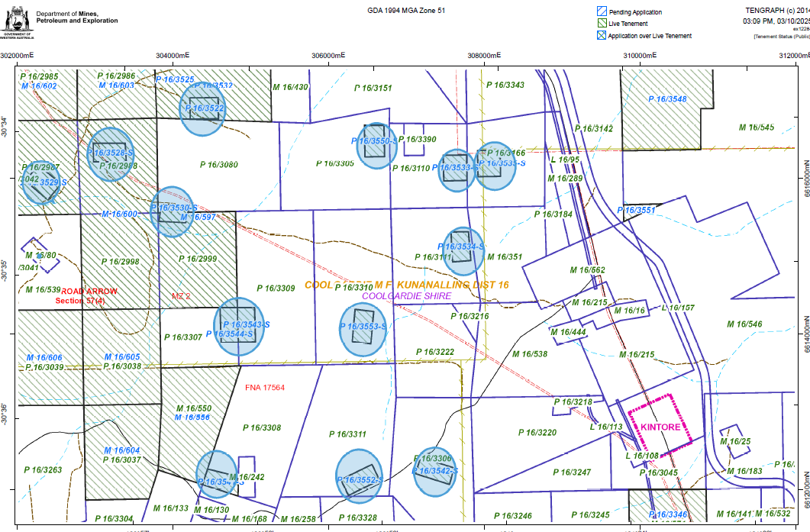Select the blue circle marker P 16/3553-S
This screenshot has height=532, width=810.
coord(363,328)
